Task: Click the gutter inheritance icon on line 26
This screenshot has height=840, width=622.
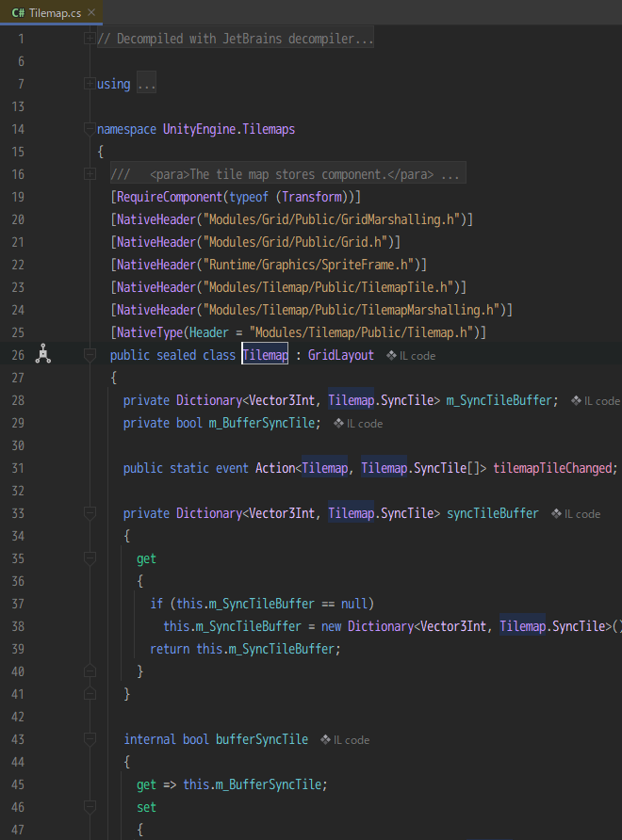Action: coord(43,355)
